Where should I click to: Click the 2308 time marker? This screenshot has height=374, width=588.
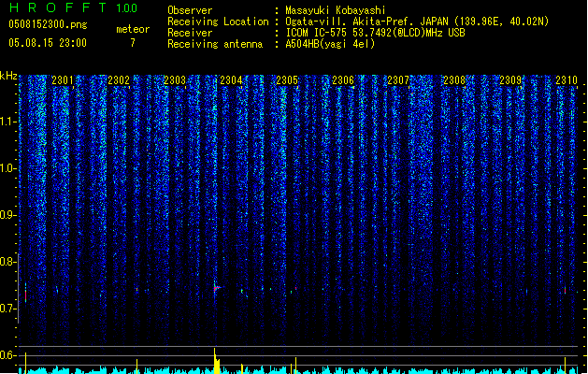click(x=454, y=80)
